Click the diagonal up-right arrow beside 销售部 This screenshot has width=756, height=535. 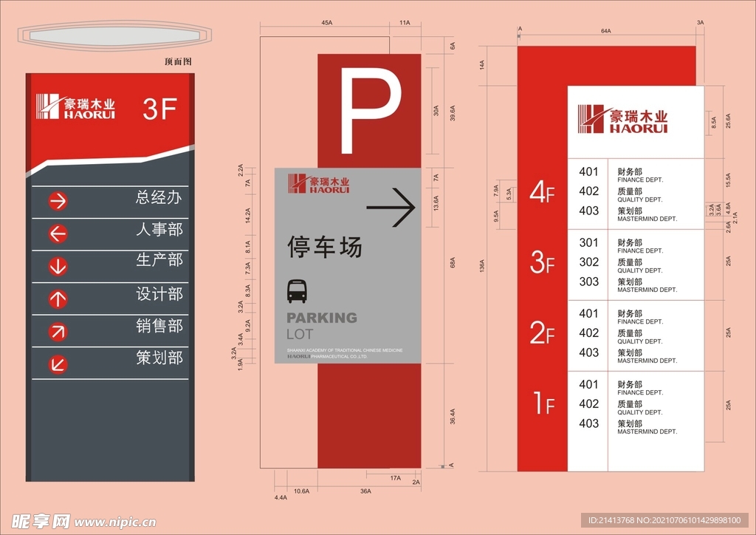(x=58, y=332)
